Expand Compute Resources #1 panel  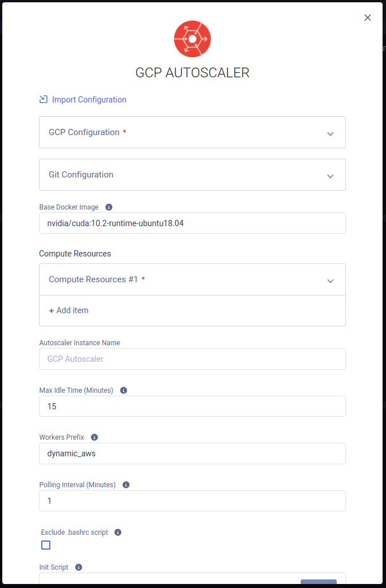coord(330,281)
